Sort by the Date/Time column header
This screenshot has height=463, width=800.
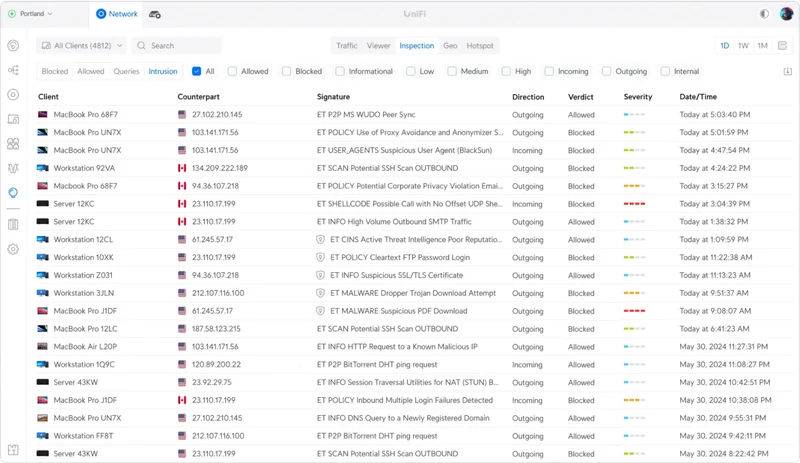698,96
